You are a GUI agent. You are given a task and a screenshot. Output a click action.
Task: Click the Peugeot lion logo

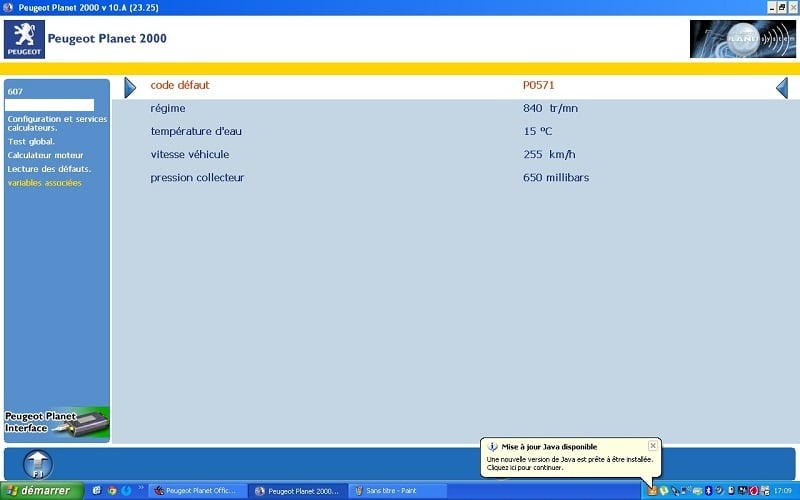coord(24,39)
